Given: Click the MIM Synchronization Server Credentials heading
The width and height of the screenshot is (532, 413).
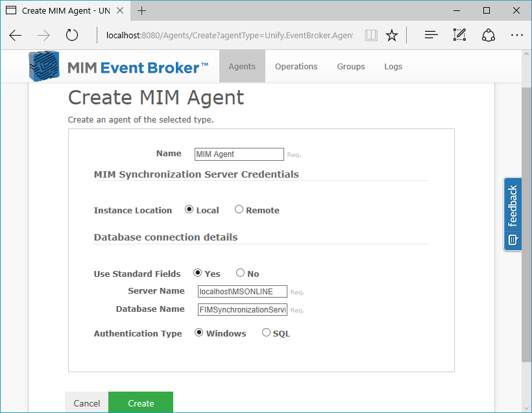Looking at the screenshot, I should [x=196, y=174].
